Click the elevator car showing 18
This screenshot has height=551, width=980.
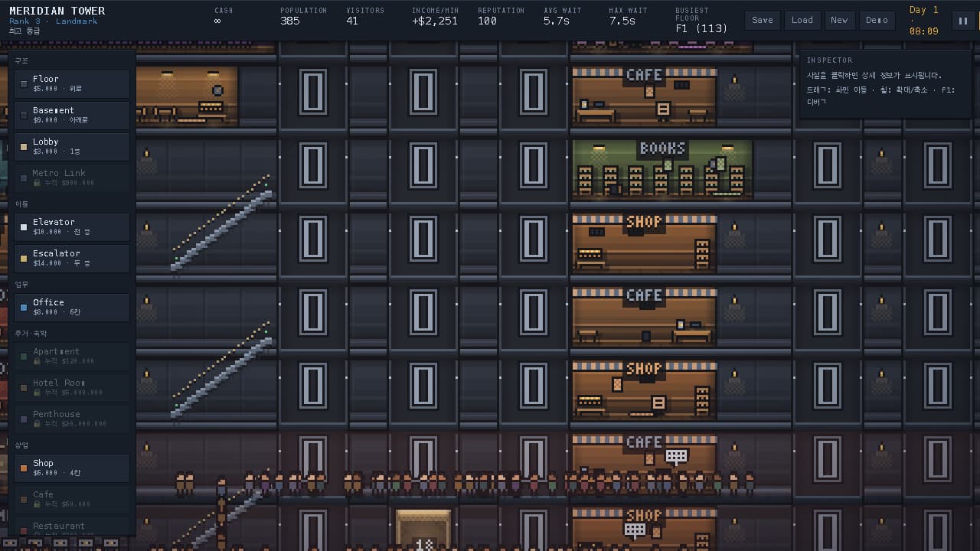pyautogui.click(x=423, y=530)
